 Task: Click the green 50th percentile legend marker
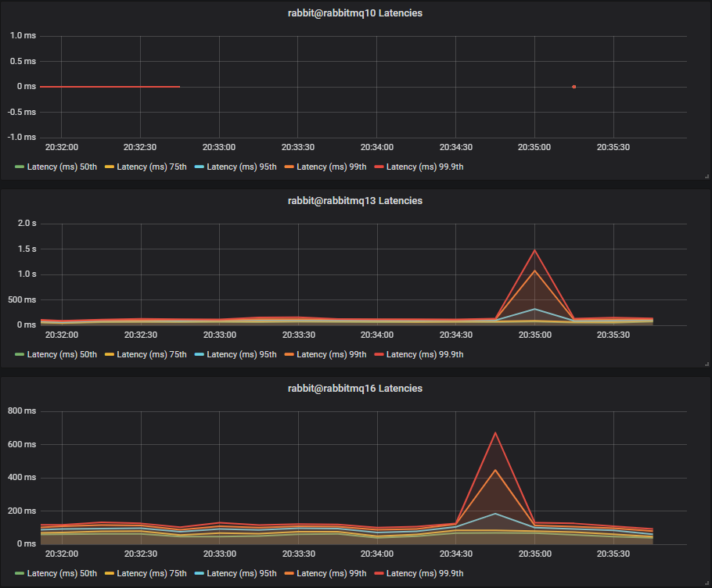[19, 167]
